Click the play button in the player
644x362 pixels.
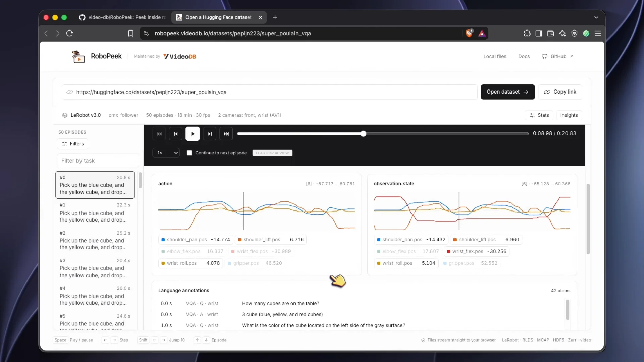pos(193,134)
